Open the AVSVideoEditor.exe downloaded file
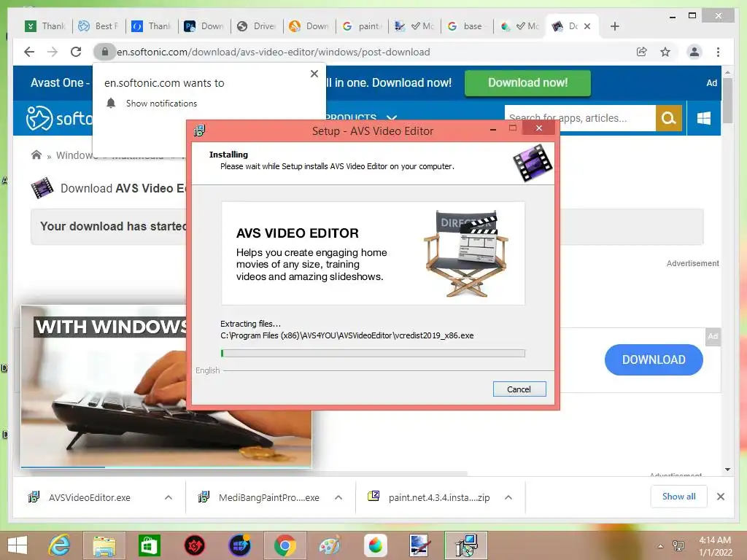 pos(90,497)
